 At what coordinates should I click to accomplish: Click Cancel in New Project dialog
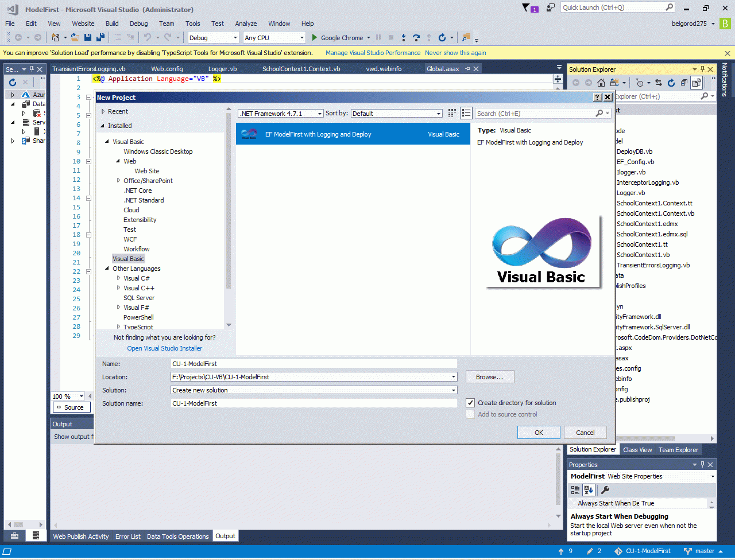tap(585, 433)
